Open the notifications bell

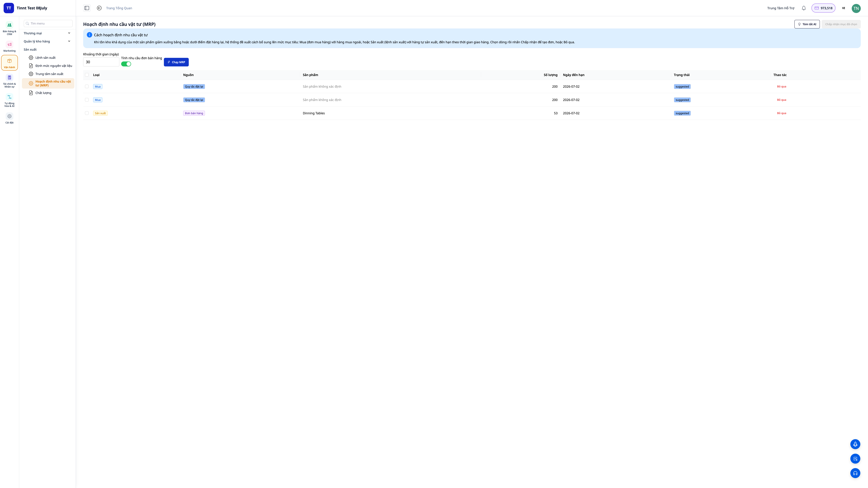[x=804, y=8]
